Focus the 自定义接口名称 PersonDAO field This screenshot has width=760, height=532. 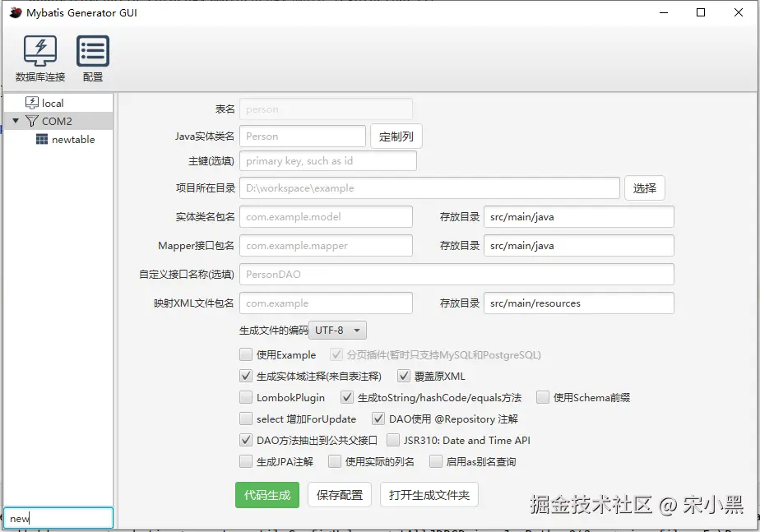(x=456, y=275)
